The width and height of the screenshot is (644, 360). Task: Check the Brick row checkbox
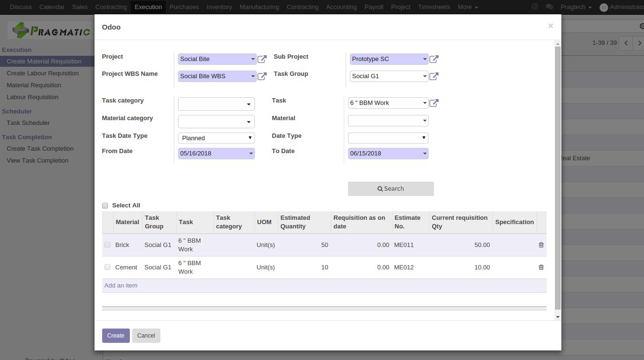tap(107, 245)
